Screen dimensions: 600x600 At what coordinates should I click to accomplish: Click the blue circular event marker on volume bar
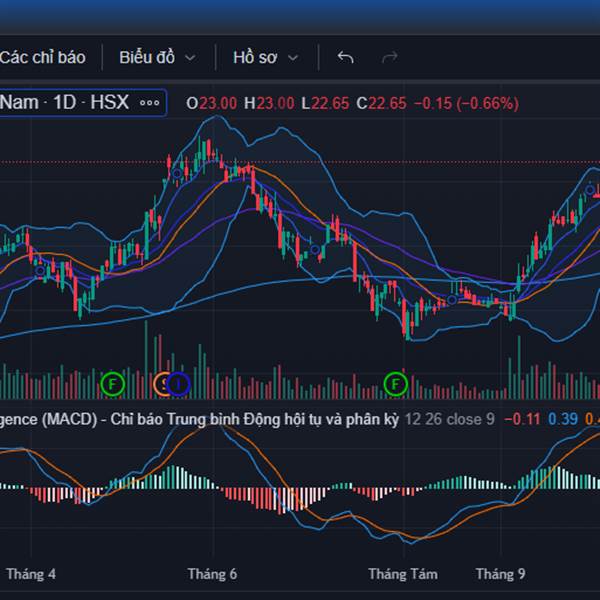(x=179, y=382)
